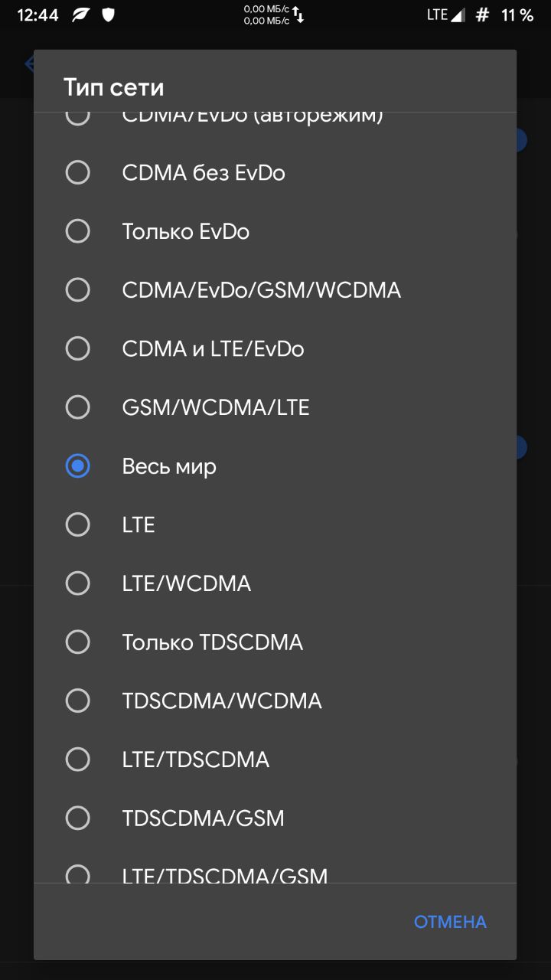
Task: Tap the hash root icon near battery
Action: click(482, 15)
